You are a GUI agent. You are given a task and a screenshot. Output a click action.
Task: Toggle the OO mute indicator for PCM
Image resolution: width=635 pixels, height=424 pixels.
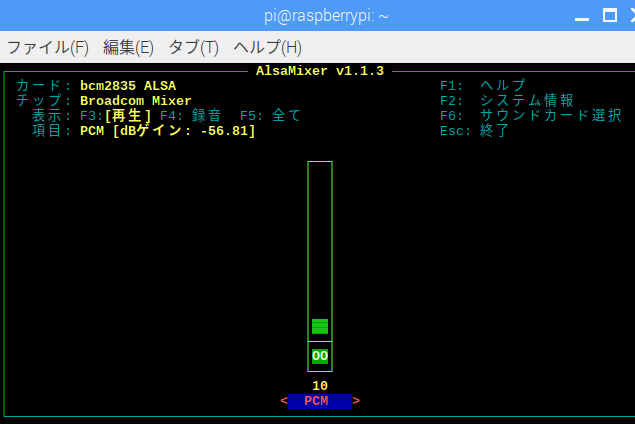(320, 356)
